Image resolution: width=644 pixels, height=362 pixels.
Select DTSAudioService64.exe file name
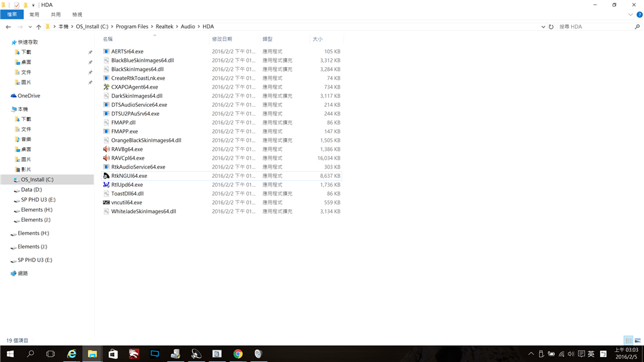139,105
